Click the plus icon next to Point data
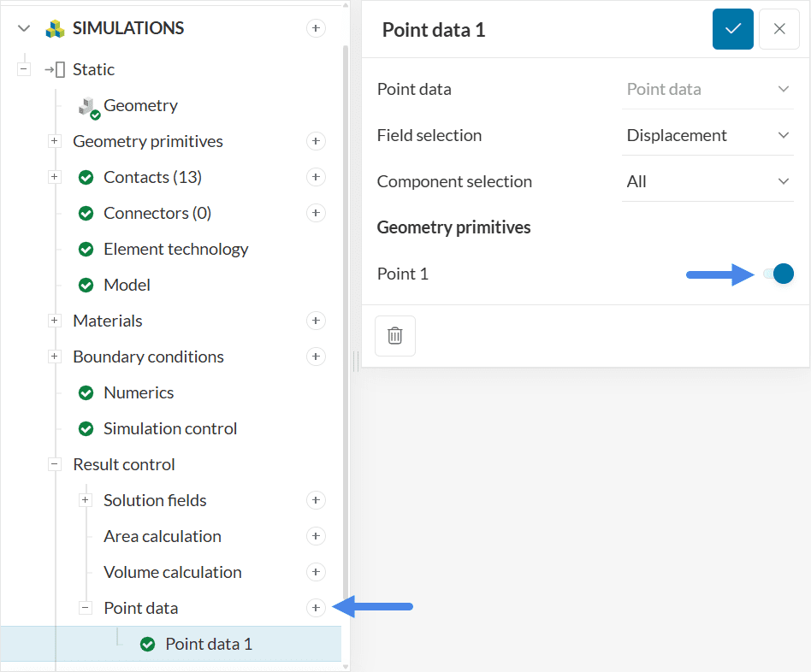Viewport: 811px width, 672px height. point(316,608)
